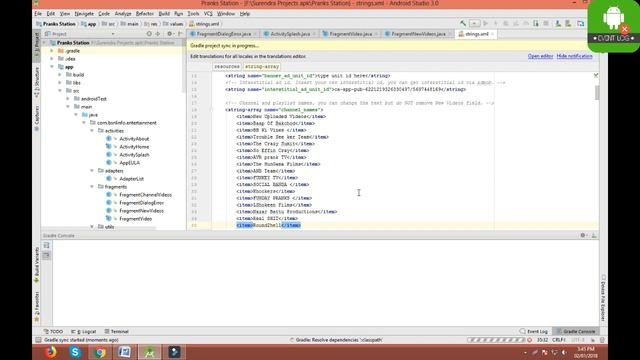Open the Refactor menu
This screenshot has height=360, width=640.
tap(144, 13)
